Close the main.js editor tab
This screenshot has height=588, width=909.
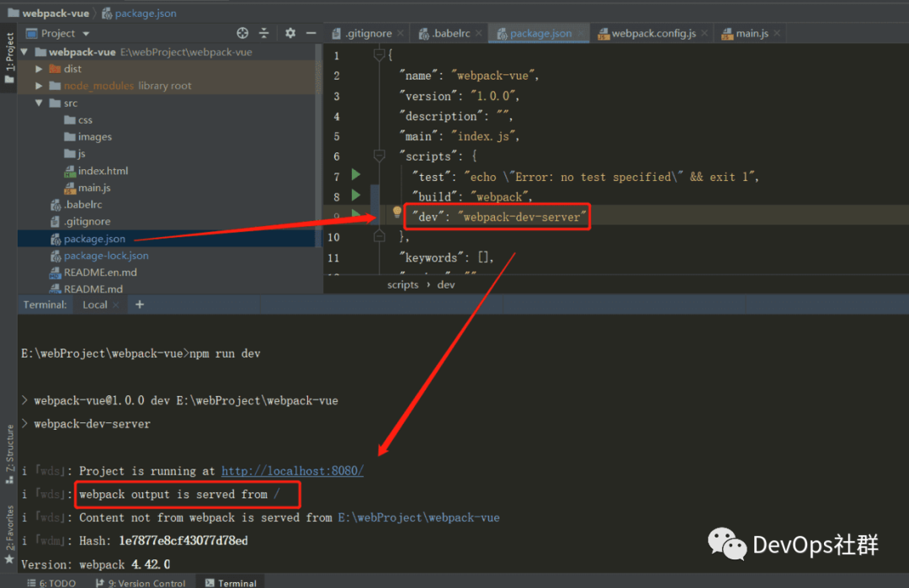point(777,34)
